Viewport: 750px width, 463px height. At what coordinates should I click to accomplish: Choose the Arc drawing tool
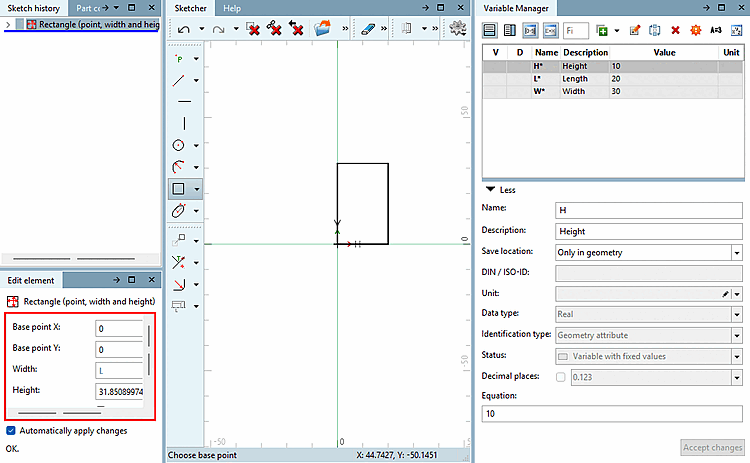coord(178,167)
